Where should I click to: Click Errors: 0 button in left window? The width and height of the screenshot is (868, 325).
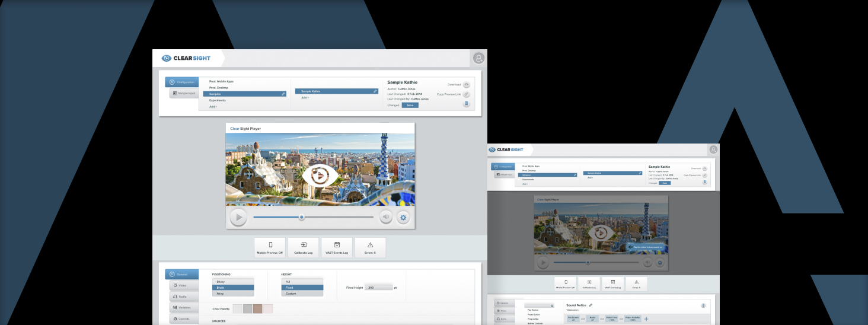tap(370, 247)
